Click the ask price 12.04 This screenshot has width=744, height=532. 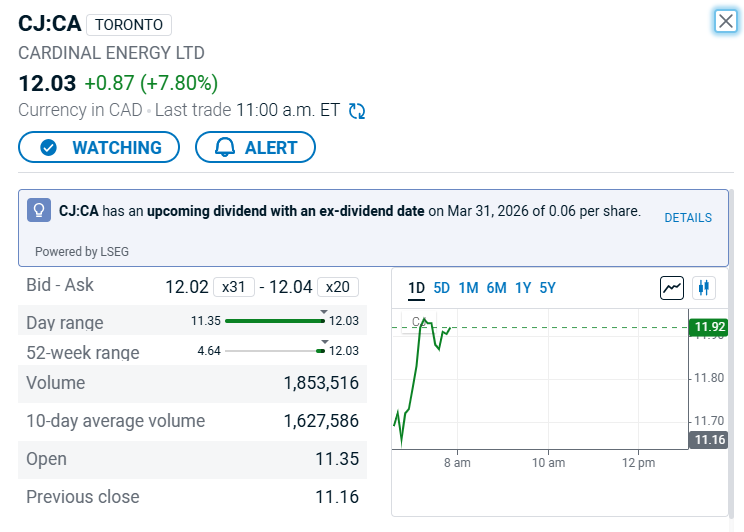pos(290,287)
